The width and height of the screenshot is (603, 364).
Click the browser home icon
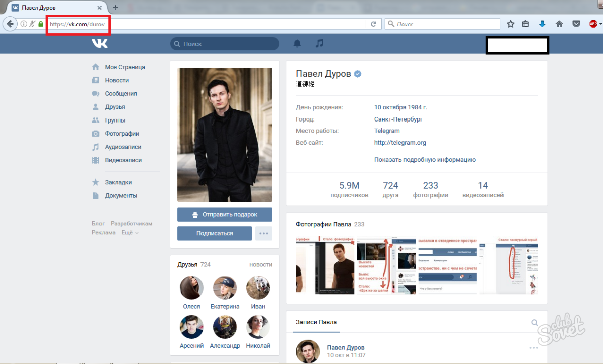click(x=559, y=24)
